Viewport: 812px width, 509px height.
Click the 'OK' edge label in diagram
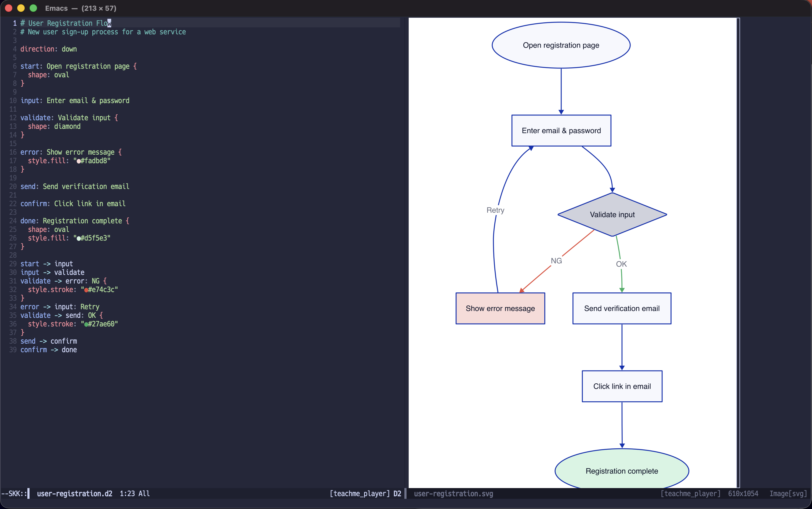[621, 264]
